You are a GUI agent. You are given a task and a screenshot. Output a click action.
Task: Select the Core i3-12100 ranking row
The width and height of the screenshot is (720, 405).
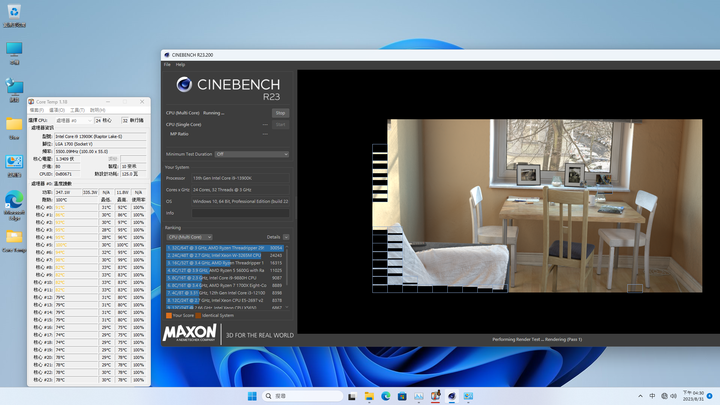pyautogui.click(x=225, y=293)
